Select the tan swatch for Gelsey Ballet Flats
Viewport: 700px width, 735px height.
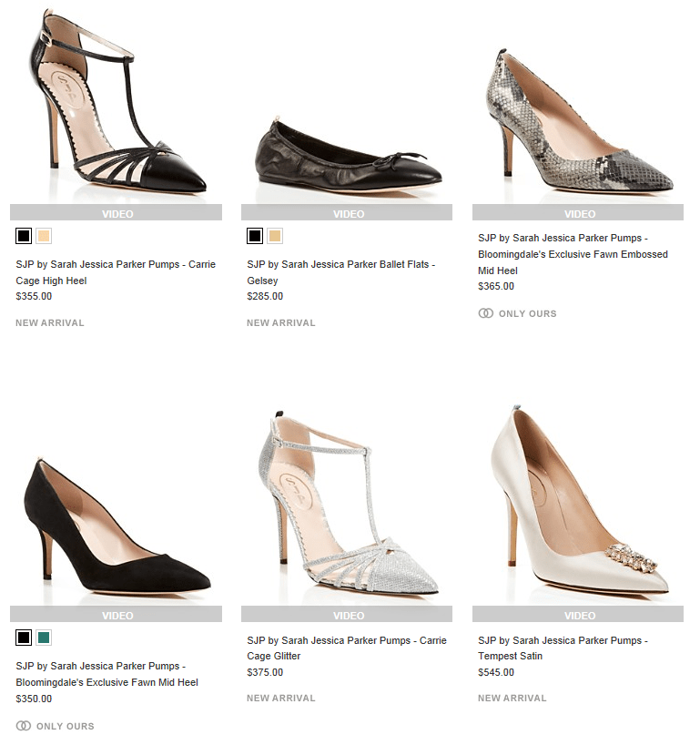pos(275,235)
